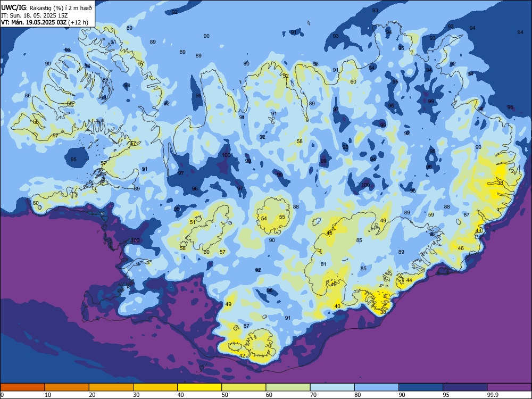Click the title text 'UWC/IG: Rakastig (%) í 2 m hæð'
The width and height of the screenshot is (532, 399).
[x=46, y=8]
